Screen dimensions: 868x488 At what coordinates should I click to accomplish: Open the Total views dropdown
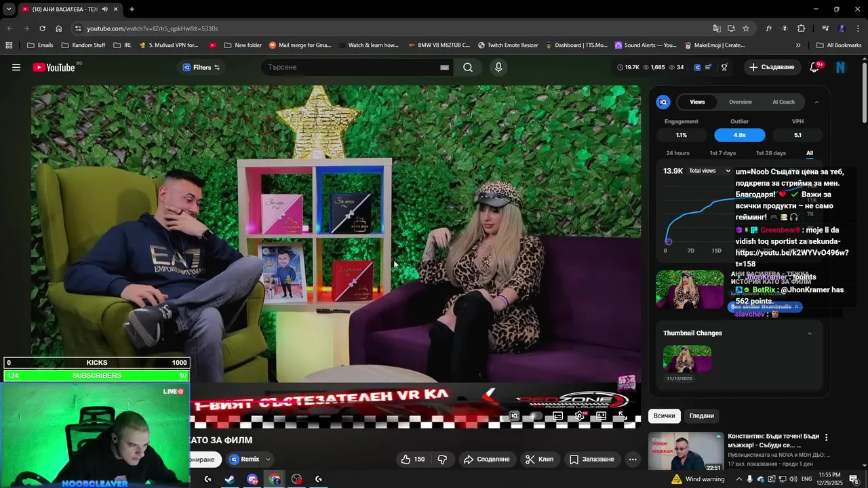tap(709, 171)
